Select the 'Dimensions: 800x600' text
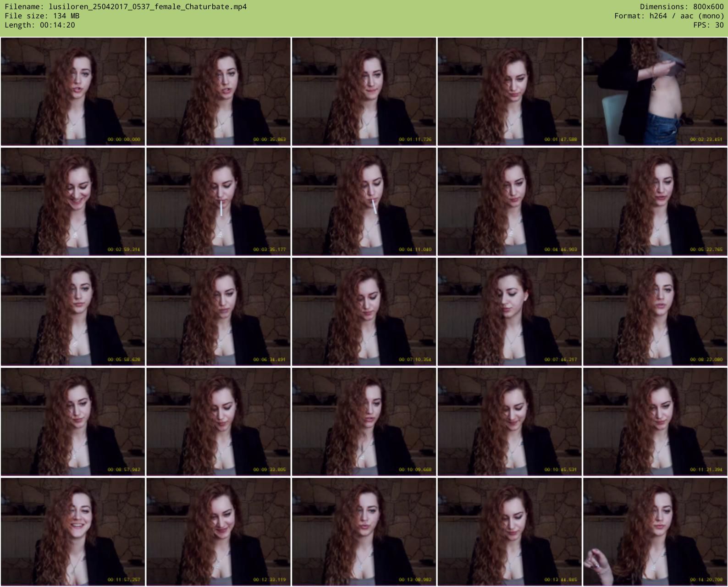The image size is (728, 587). tap(682, 7)
